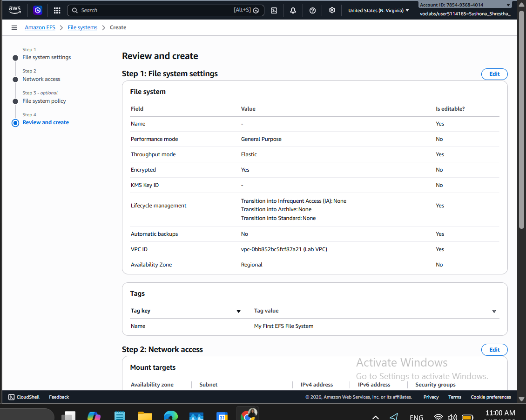
Task: Open CloudShell label in the footer
Action: [x=28, y=397]
